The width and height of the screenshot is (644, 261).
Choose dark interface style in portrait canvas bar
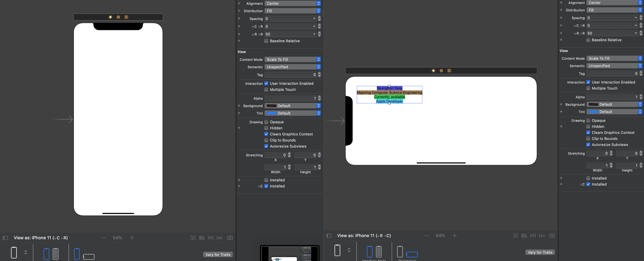tap(55, 254)
